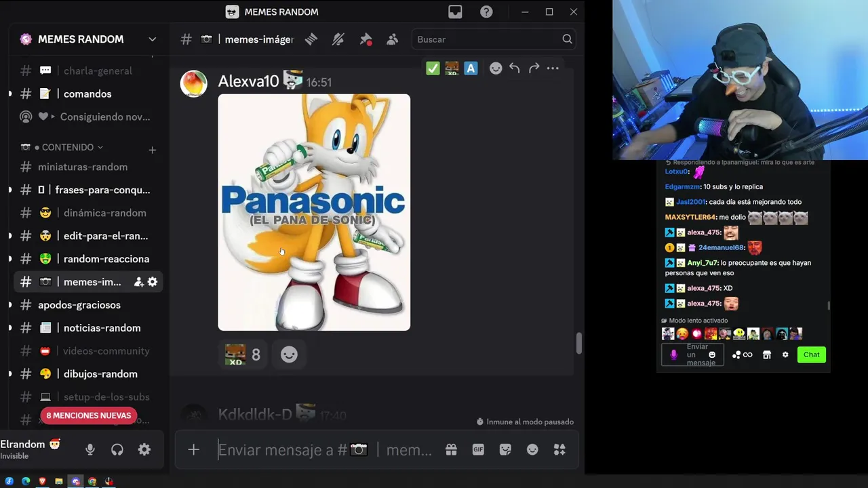Open Elrandom user status panel
868x488 pixels.
pyautogui.click(x=31, y=449)
